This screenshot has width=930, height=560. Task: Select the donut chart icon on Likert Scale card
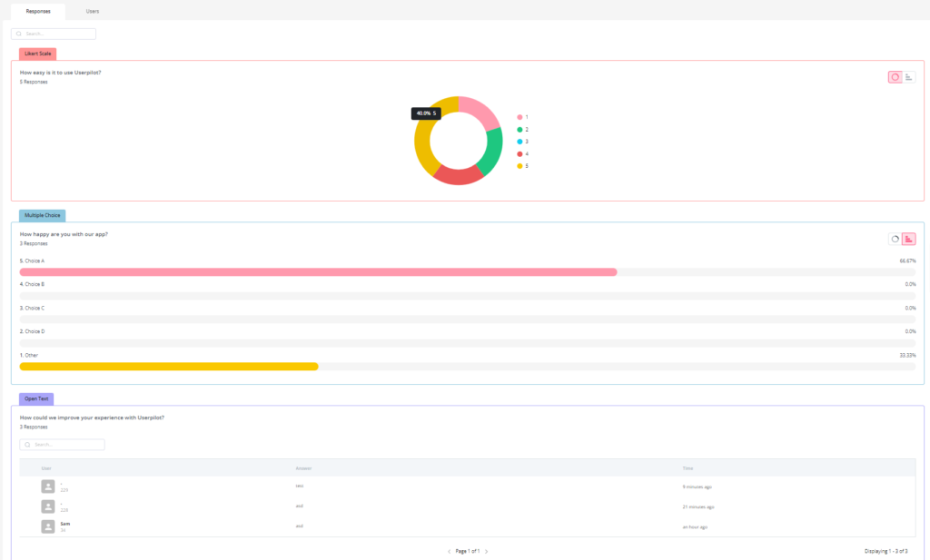[895, 77]
